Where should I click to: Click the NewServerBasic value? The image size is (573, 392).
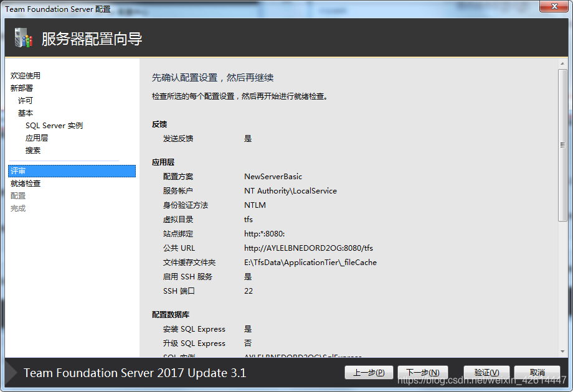[273, 176]
